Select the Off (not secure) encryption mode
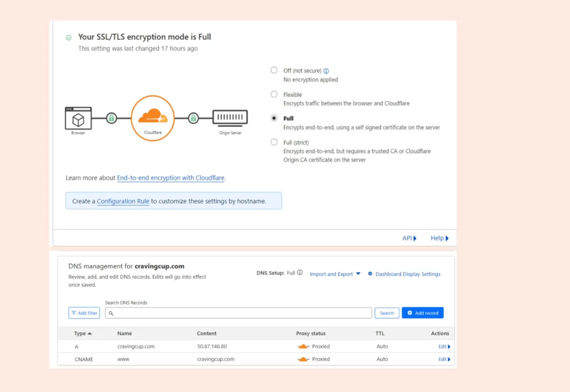Image resolution: width=570 pixels, height=392 pixels. pos(274,70)
